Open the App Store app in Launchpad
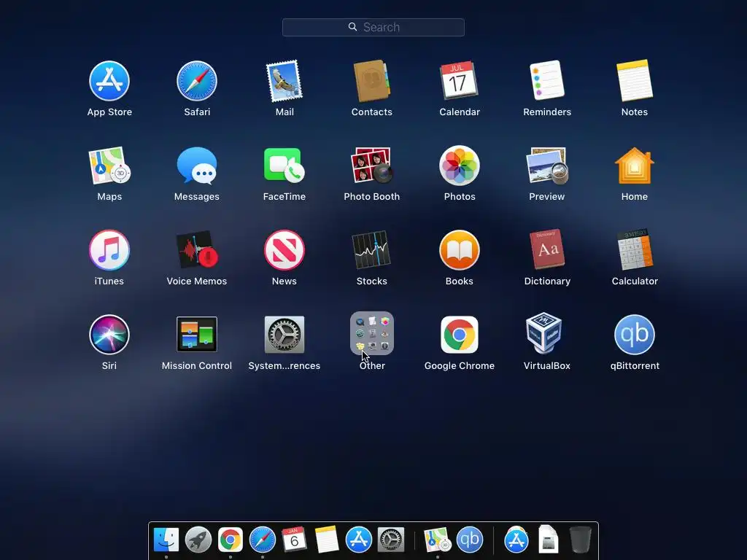This screenshot has width=747, height=560. (x=109, y=81)
